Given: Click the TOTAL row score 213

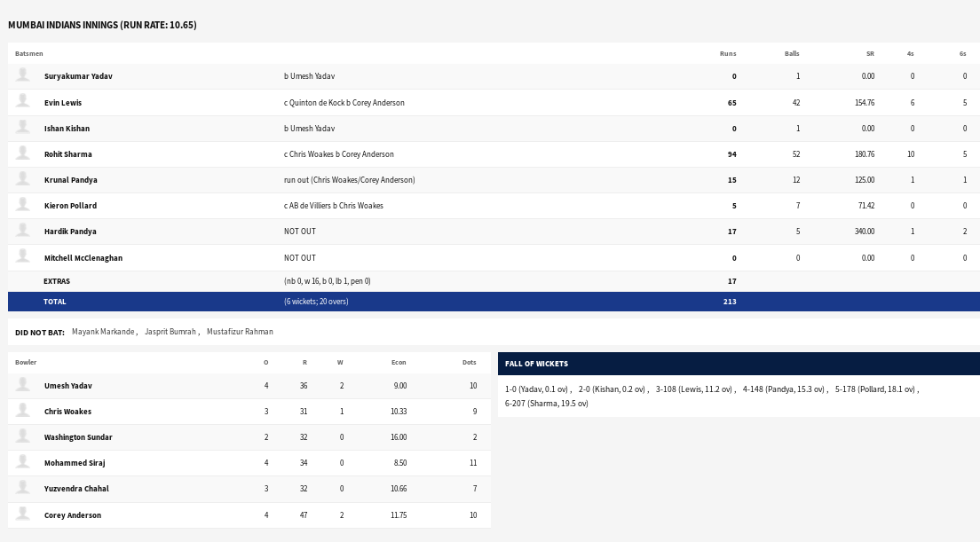Looking at the screenshot, I should coord(730,302).
